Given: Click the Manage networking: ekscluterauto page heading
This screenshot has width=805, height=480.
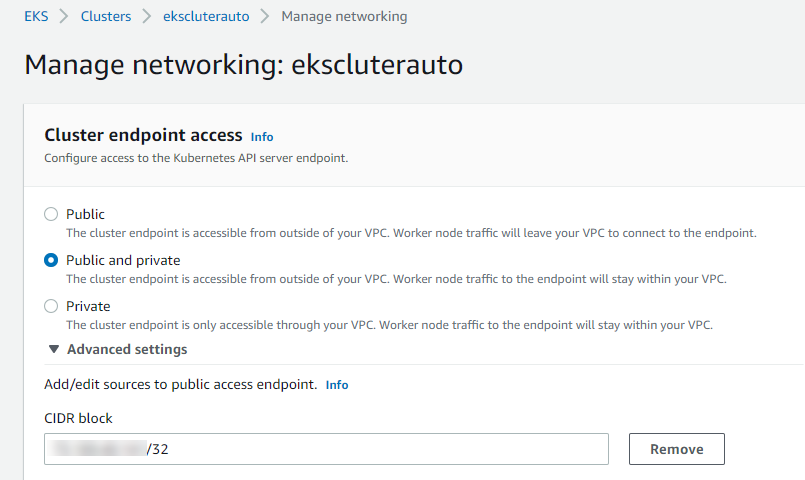Looking at the screenshot, I should click(x=243, y=64).
